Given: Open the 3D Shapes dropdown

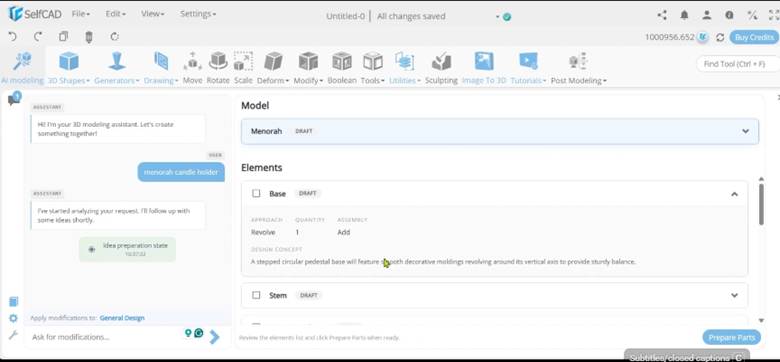Looking at the screenshot, I should coord(69,67).
